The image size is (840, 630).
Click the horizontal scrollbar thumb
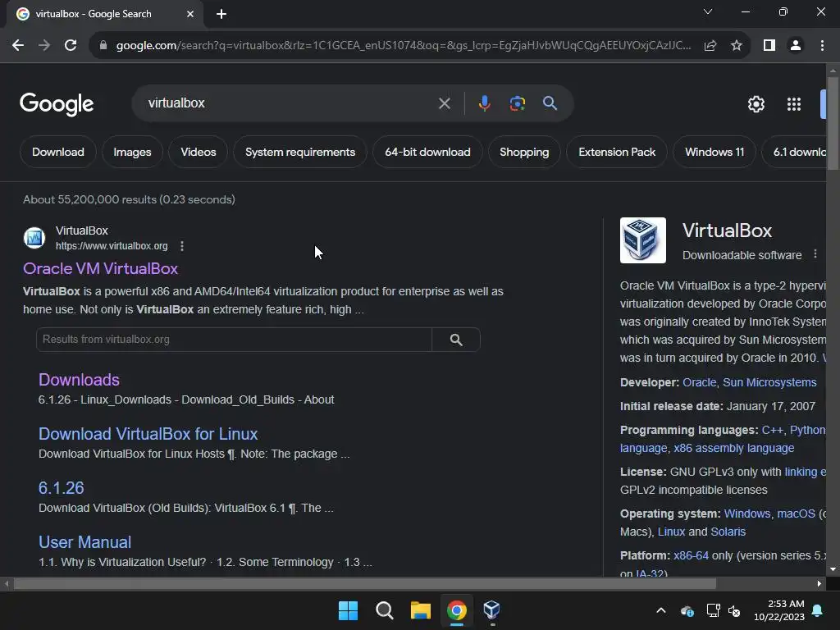365,583
